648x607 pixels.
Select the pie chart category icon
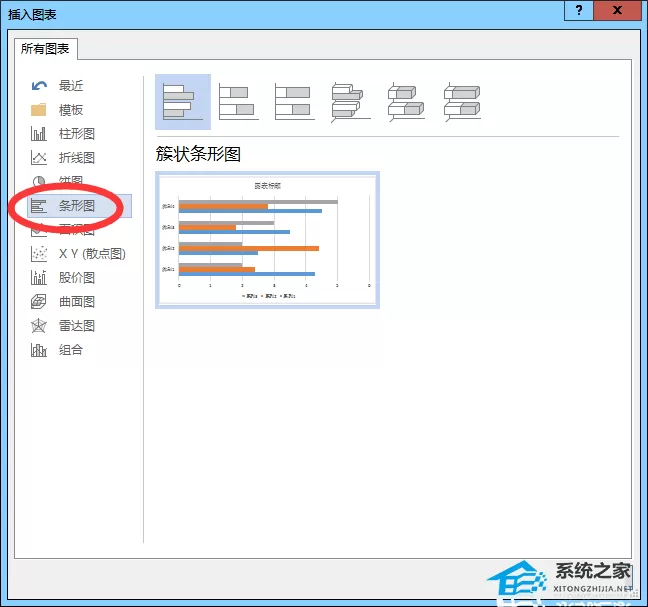(39, 181)
